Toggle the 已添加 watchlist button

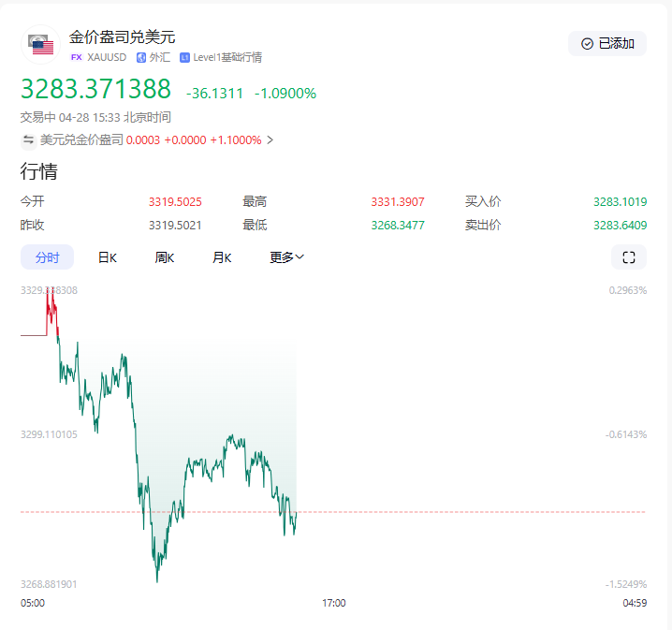[x=606, y=43]
